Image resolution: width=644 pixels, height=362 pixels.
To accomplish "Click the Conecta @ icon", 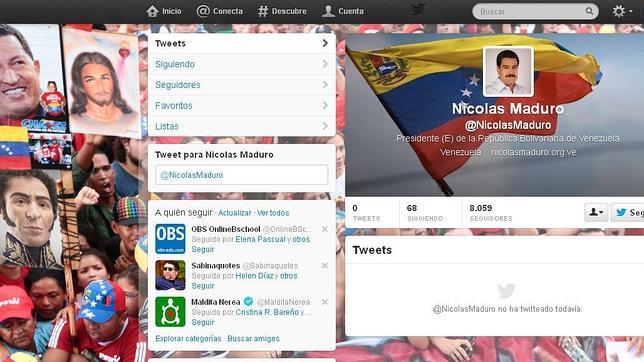I will [x=203, y=11].
